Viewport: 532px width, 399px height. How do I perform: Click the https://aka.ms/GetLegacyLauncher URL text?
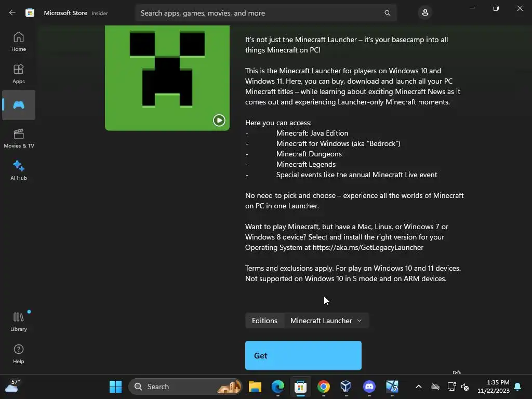click(x=368, y=247)
